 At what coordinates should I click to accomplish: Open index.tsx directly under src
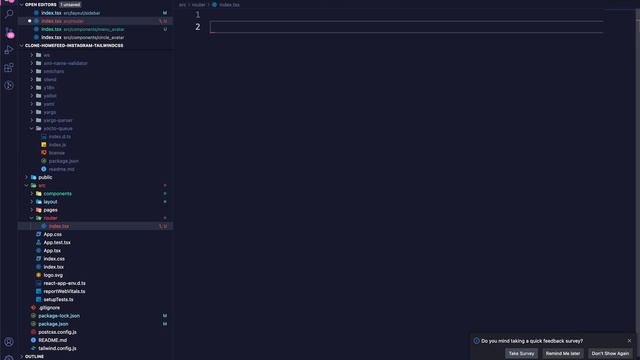[53, 267]
